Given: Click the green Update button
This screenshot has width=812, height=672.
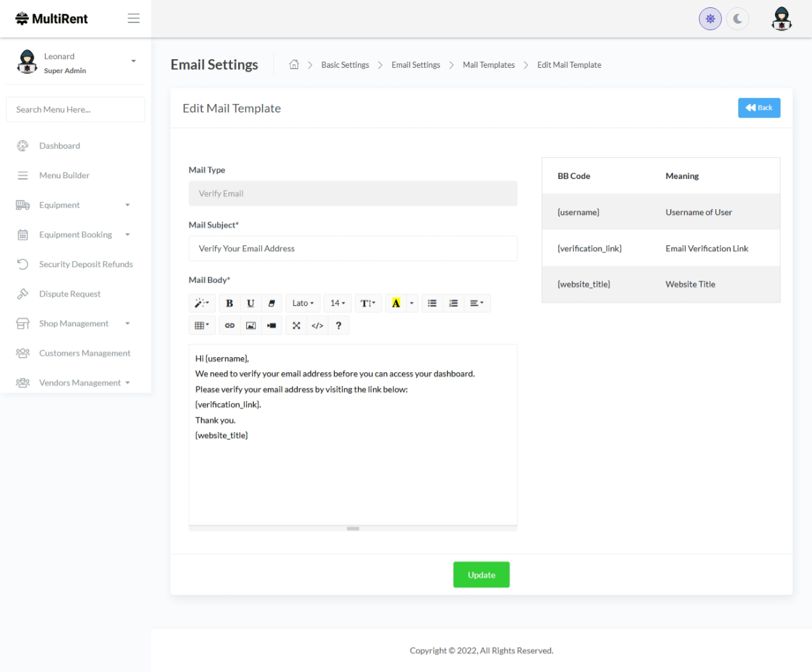Looking at the screenshot, I should (x=481, y=575).
